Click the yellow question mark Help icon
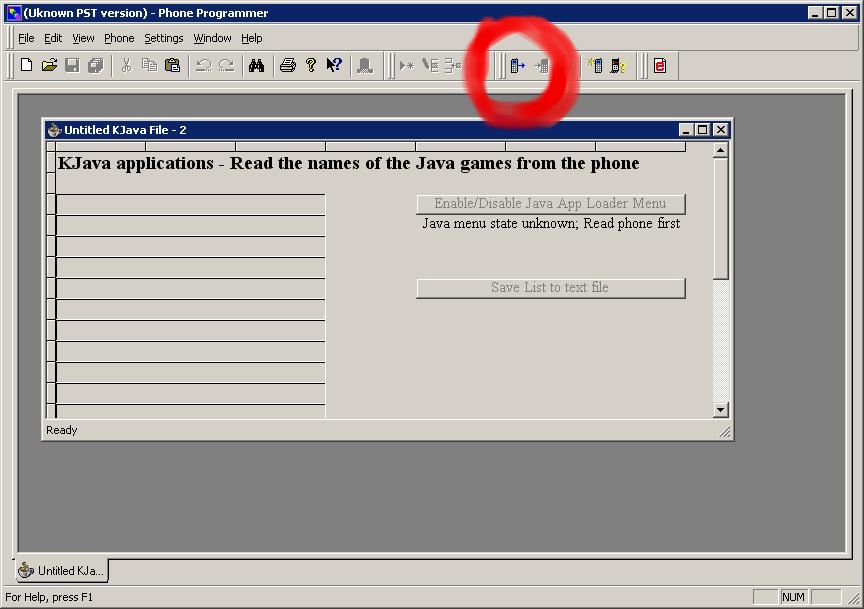This screenshot has width=864, height=609. [x=311, y=66]
